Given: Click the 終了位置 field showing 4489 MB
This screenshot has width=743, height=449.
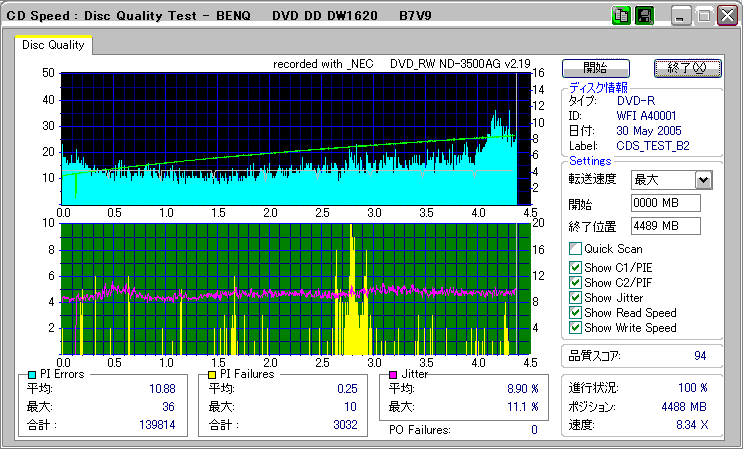Looking at the screenshot, I should (665, 226).
